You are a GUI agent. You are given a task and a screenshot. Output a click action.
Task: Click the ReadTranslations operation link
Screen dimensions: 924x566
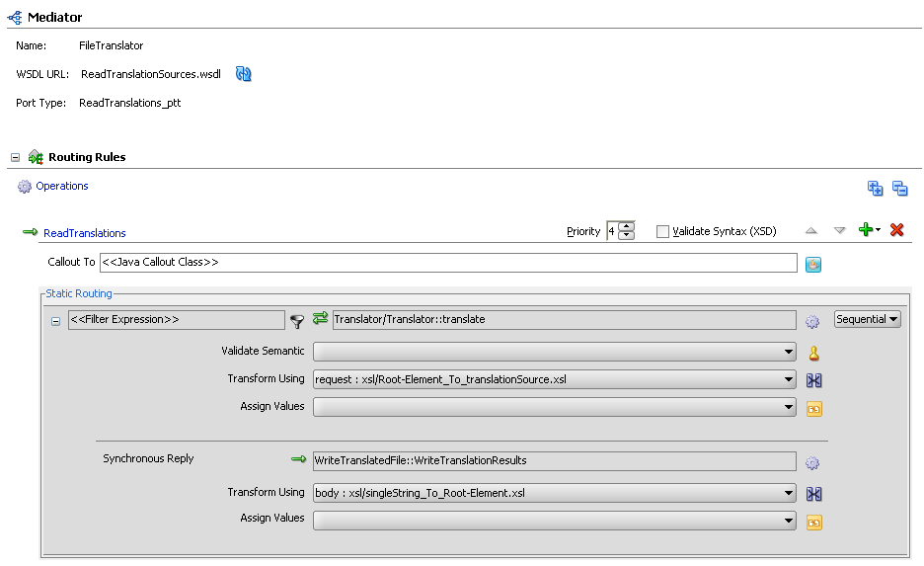pos(85,233)
